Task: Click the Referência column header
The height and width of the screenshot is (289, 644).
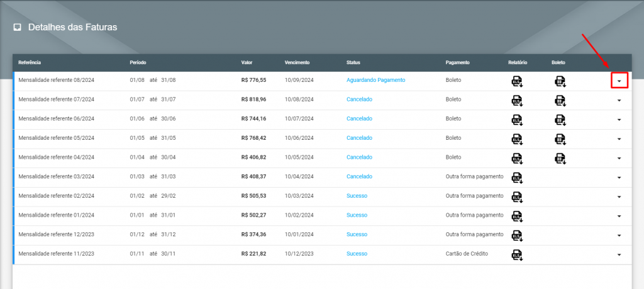Action: tap(30, 63)
